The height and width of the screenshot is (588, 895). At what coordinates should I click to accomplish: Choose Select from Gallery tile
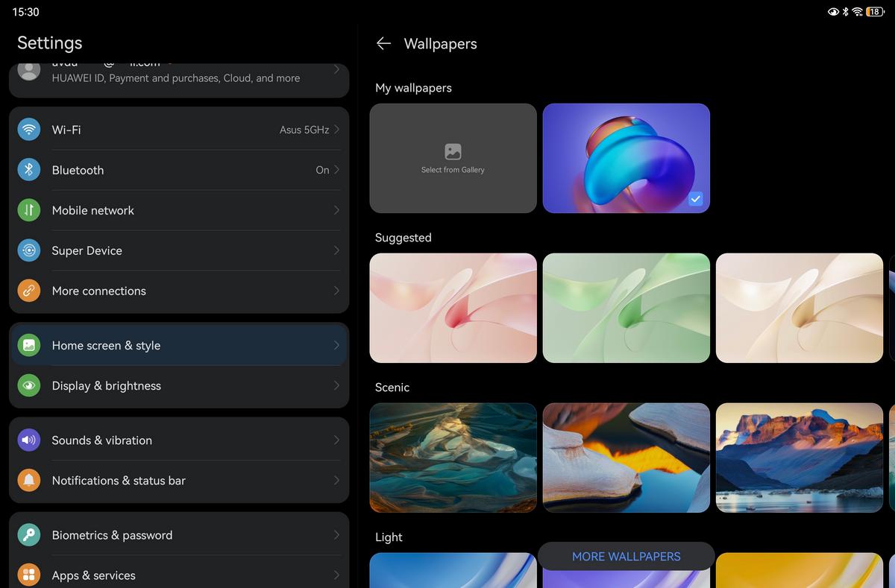click(453, 159)
